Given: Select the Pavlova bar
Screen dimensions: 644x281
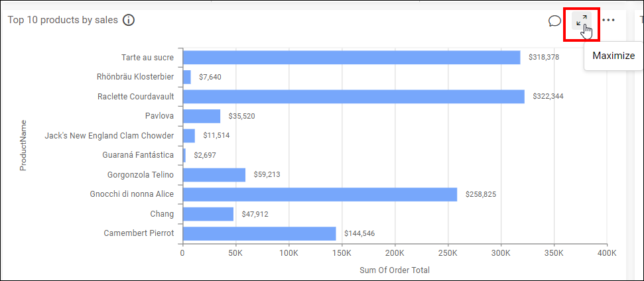Looking at the screenshot, I should tap(201, 116).
